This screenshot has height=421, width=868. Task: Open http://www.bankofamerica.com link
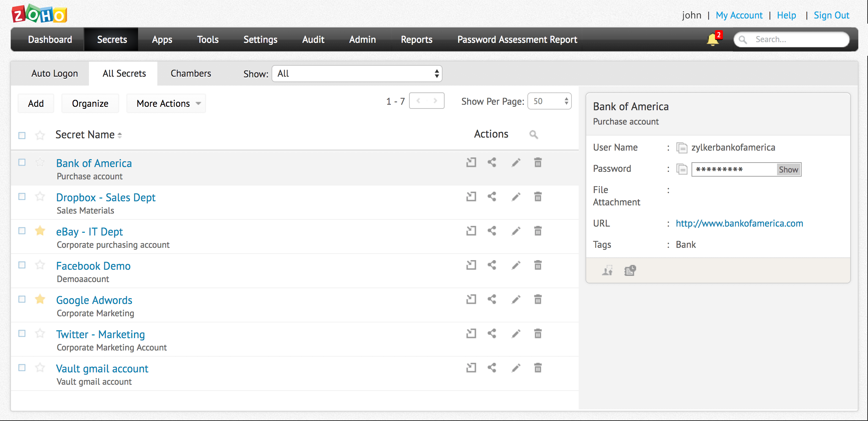click(739, 223)
